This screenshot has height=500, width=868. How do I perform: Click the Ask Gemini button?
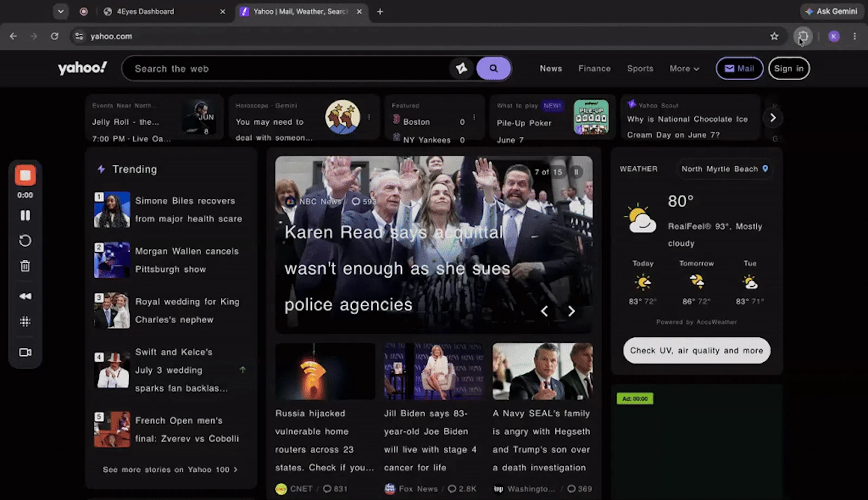click(832, 11)
